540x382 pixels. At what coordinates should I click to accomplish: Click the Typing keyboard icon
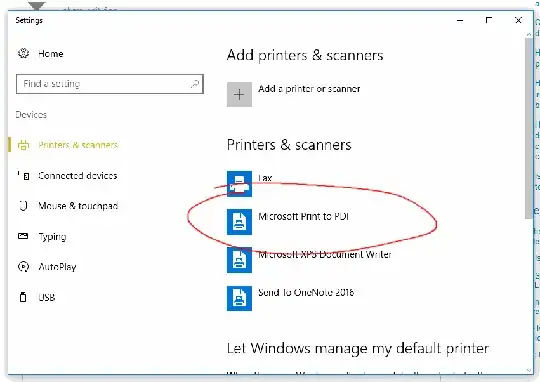click(x=23, y=236)
